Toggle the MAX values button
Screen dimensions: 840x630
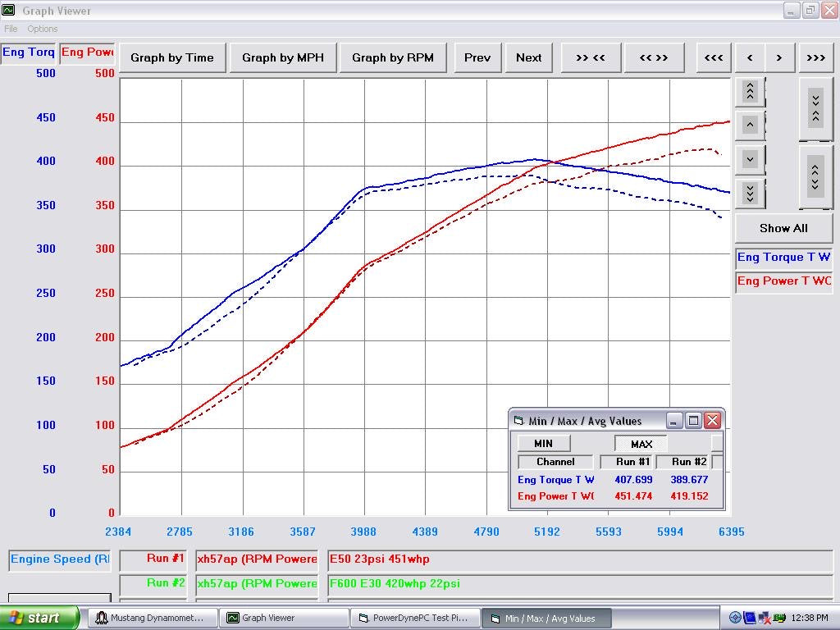click(x=641, y=444)
